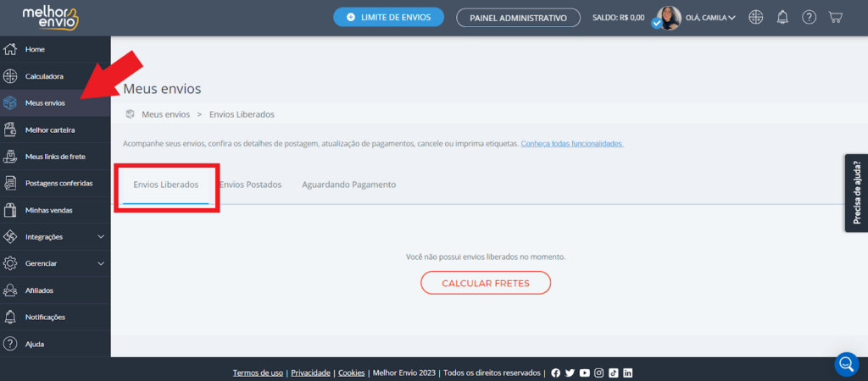
Task: Select the Aguardando Pagamento tab
Action: click(x=348, y=185)
